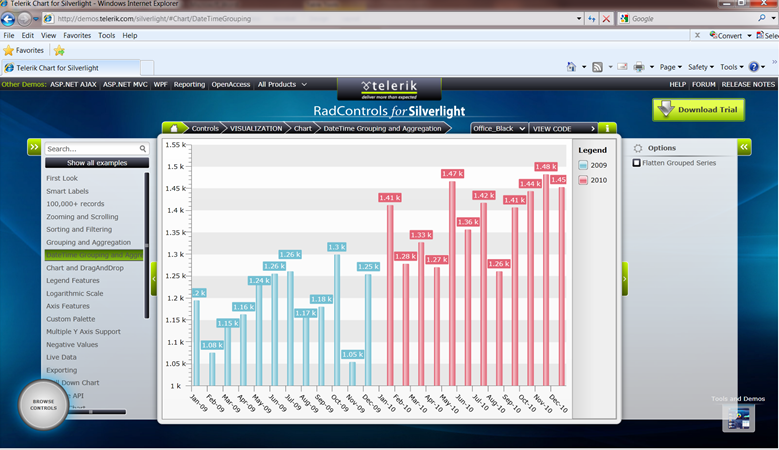Click the Favorites star icon

(x=8, y=50)
